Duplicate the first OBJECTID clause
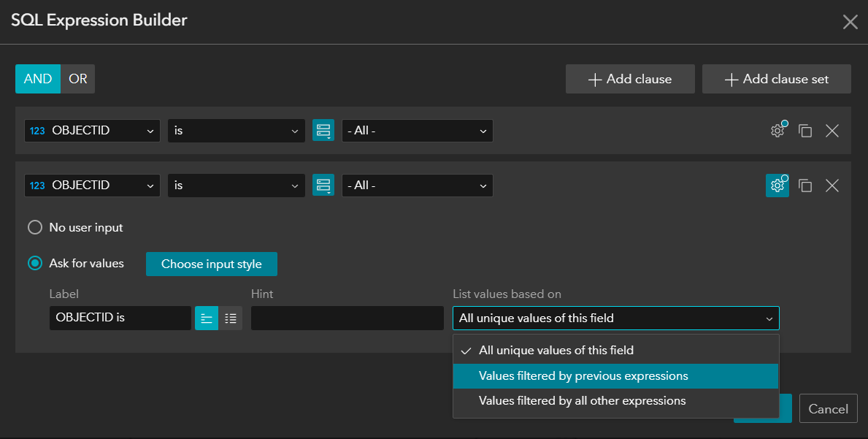868x439 pixels. 805,130
